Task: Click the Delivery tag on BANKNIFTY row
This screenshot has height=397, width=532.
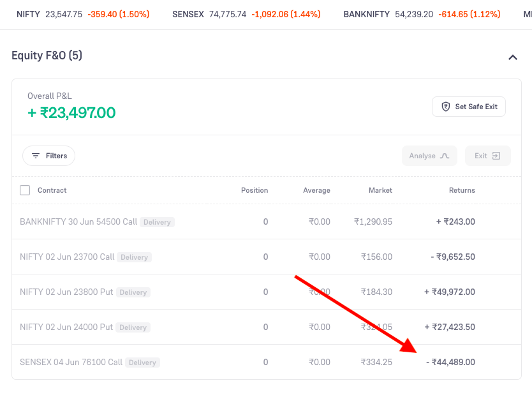Action: [157, 222]
